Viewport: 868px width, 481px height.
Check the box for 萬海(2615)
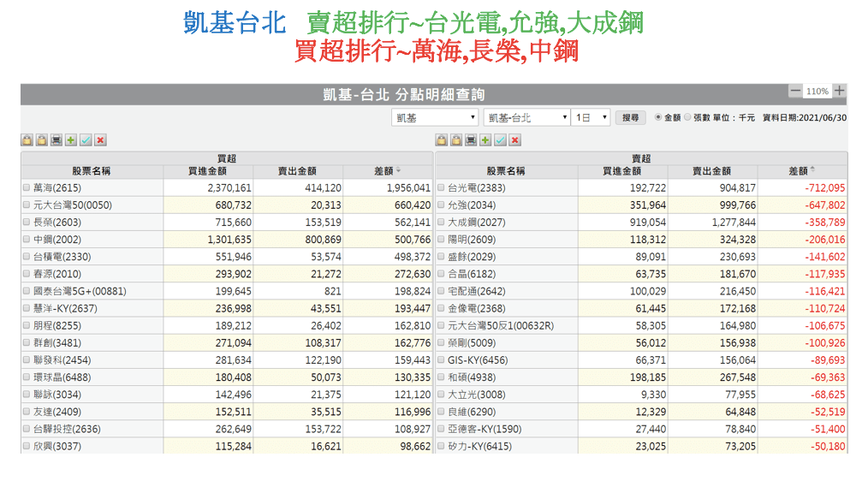point(27,187)
